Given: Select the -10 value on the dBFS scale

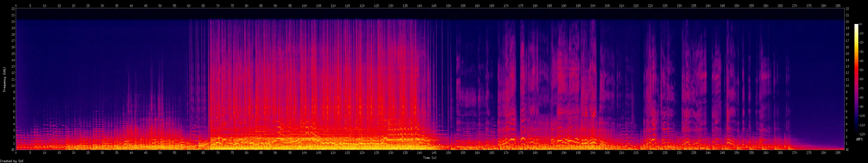Looking at the screenshot, I should pyautogui.click(x=861, y=34).
